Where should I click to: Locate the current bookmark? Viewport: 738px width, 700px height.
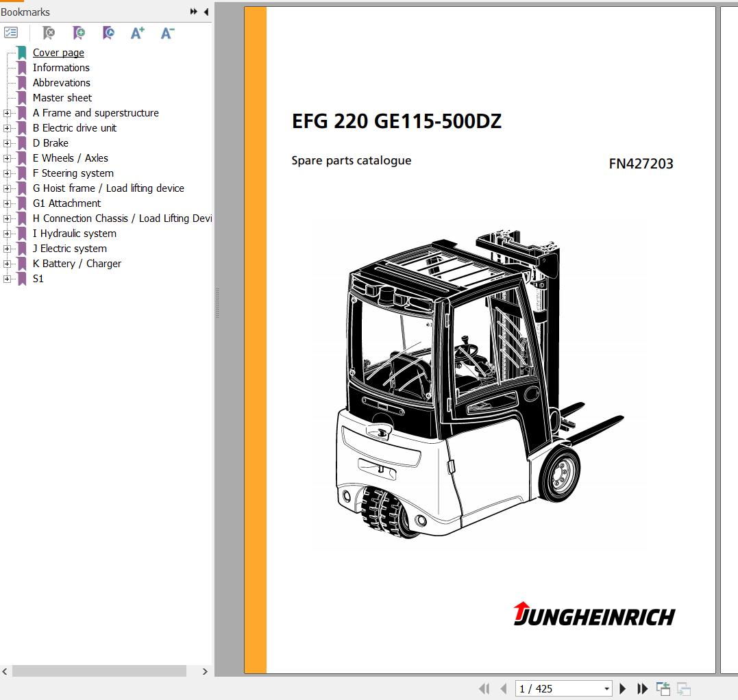pyautogui.click(x=108, y=32)
